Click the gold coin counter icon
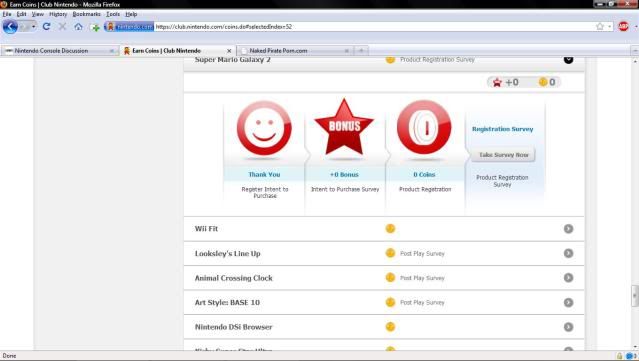The height and width of the screenshot is (361, 639). (x=543, y=82)
